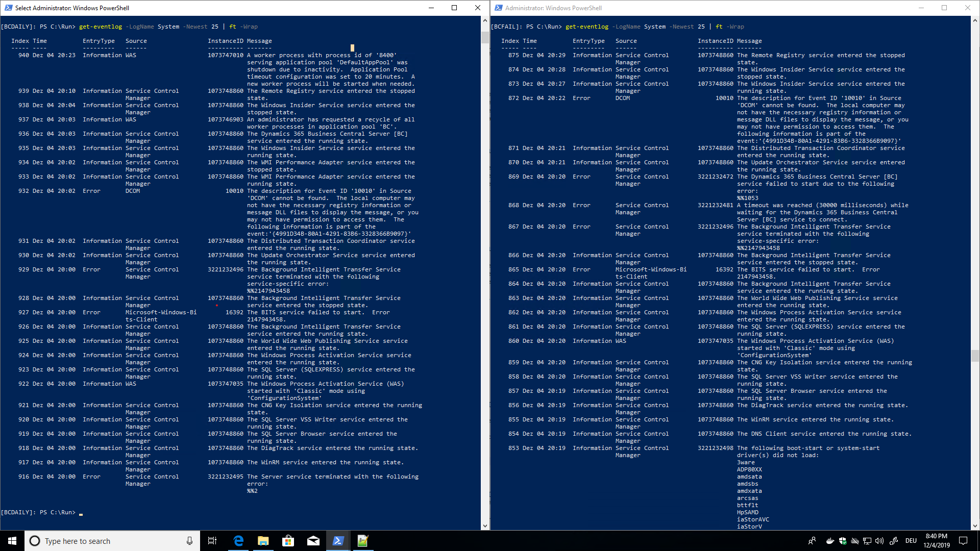Click the '[BCDAILY]: PS C:\Run>' prompt at bottom

pyautogui.click(x=38, y=512)
